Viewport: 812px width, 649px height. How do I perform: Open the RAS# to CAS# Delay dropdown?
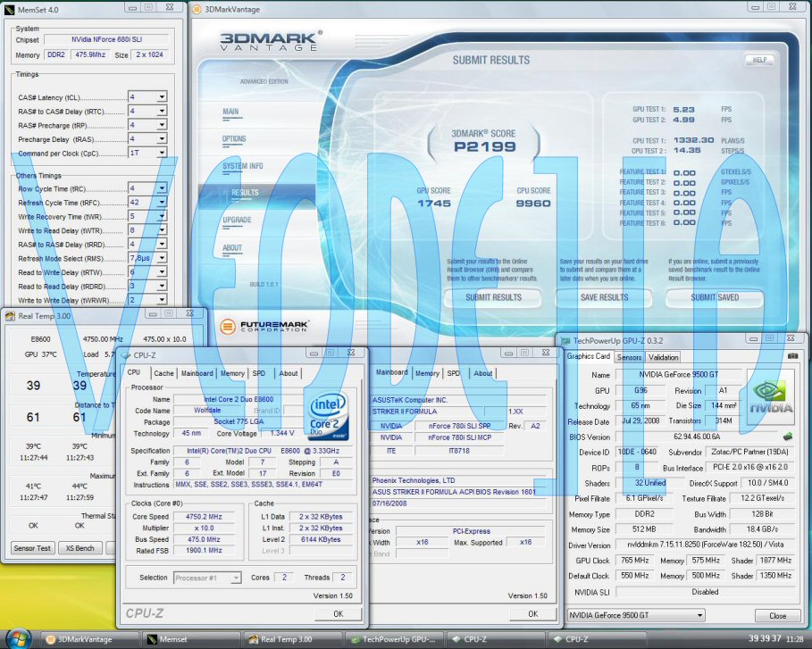tap(162, 111)
